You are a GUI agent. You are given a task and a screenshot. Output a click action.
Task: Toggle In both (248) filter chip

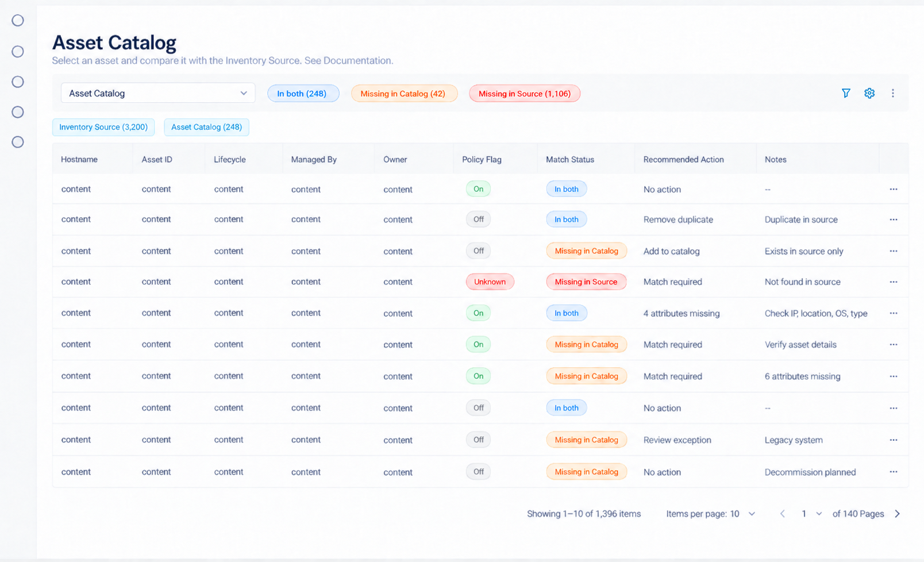coord(303,94)
